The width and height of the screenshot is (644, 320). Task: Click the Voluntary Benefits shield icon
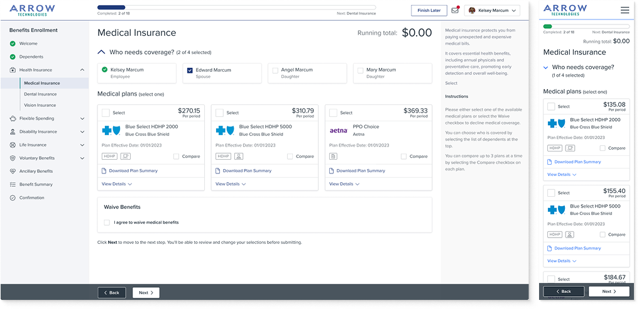coord(13,158)
